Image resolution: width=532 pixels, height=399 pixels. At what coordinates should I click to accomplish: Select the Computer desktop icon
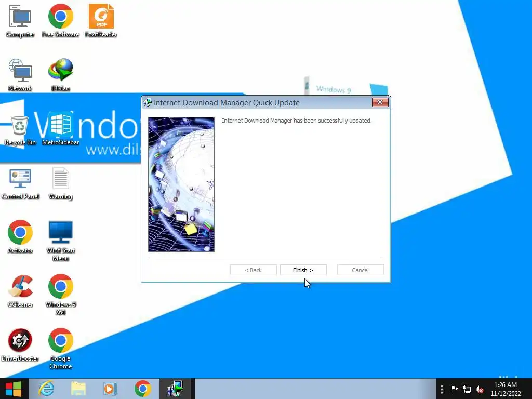pos(20,21)
